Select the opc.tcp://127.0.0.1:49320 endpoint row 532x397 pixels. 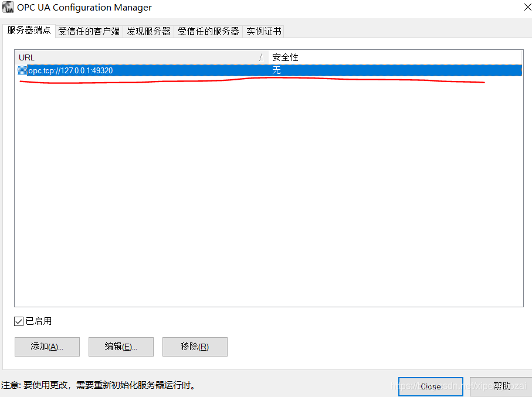pos(269,70)
